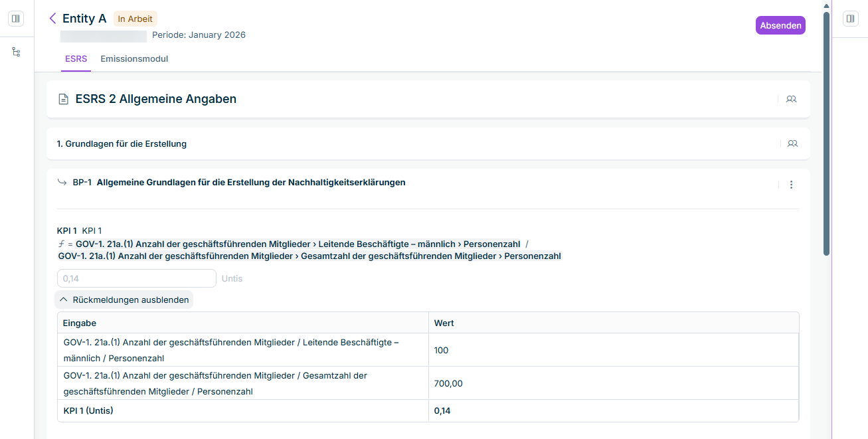
Task: Open the three-dot menu for BP-1
Action: point(791,185)
